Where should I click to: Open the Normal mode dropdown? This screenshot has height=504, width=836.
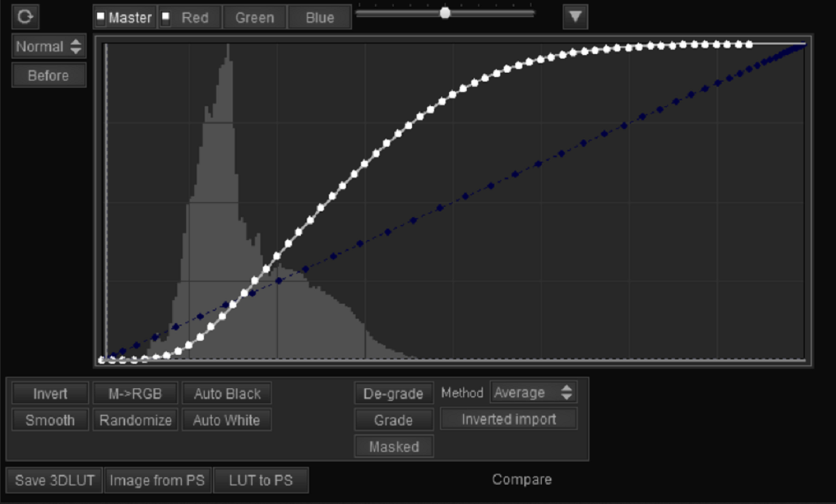point(49,47)
